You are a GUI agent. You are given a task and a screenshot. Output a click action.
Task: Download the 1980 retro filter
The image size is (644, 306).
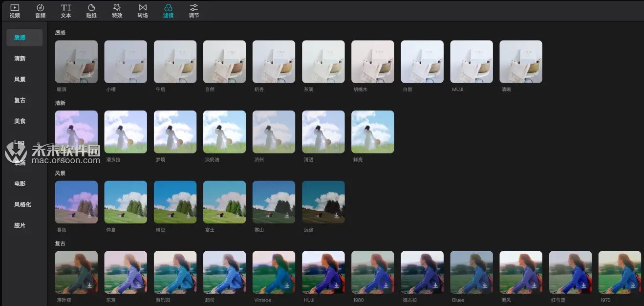click(386, 285)
